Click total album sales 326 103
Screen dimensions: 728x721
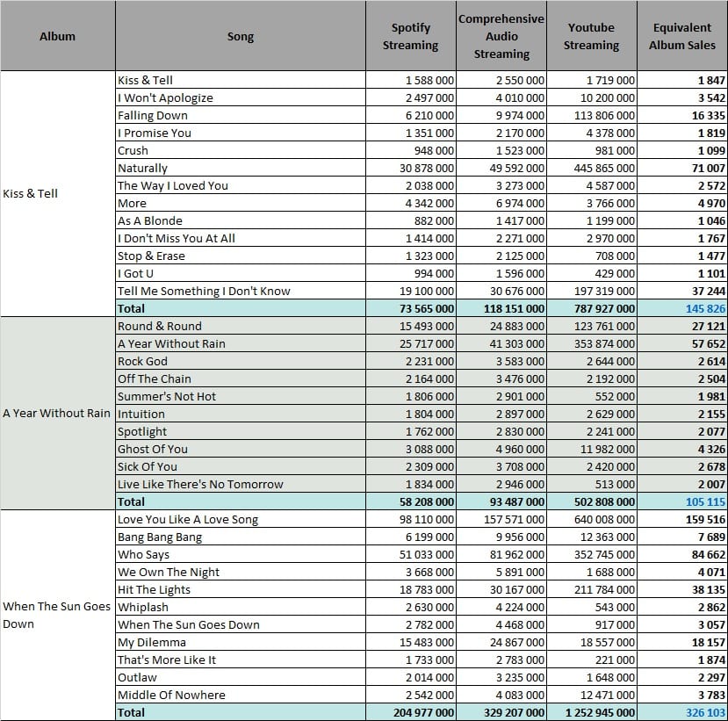coord(682,712)
